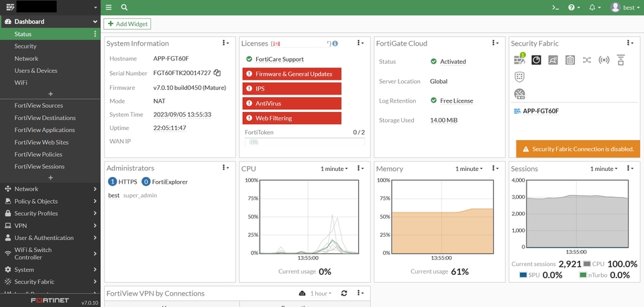Click the FortiAnalyzer black circular icon in Security Fabric
The height and width of the screenshot is (307, 644).
point(536,60)
